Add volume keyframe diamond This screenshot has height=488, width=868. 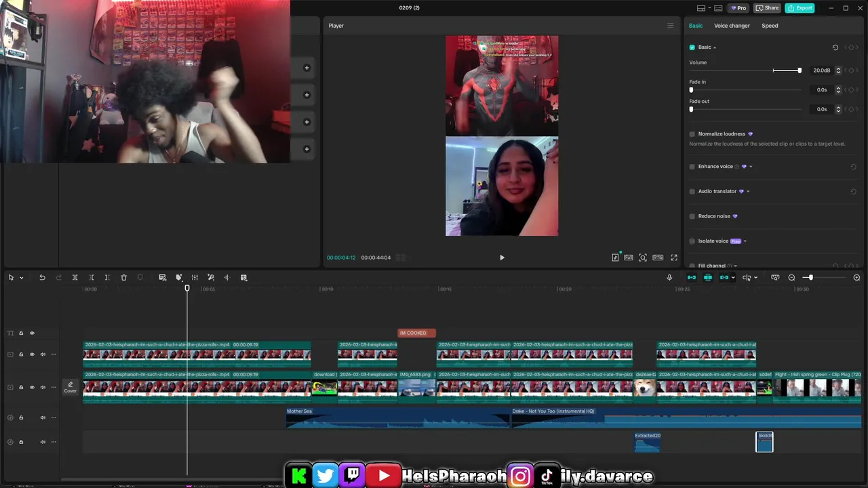pos(852,70)
